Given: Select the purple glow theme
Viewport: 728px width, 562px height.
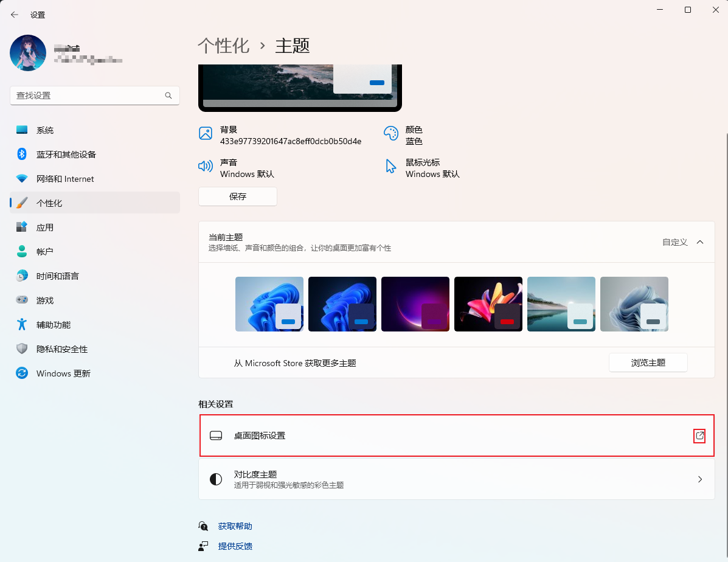Looking at the screenshot, I should 415,304.
